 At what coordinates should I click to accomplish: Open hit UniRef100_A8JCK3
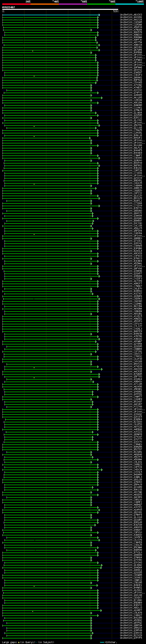[x=131, y=15]
